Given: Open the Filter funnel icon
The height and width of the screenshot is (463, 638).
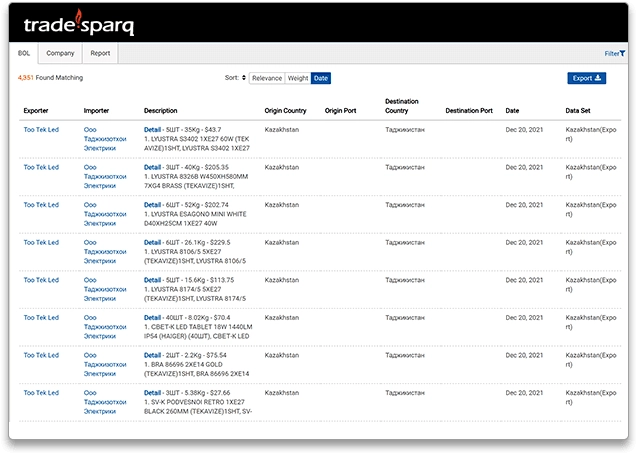Looking at the screenshot, I should point(622,53).
